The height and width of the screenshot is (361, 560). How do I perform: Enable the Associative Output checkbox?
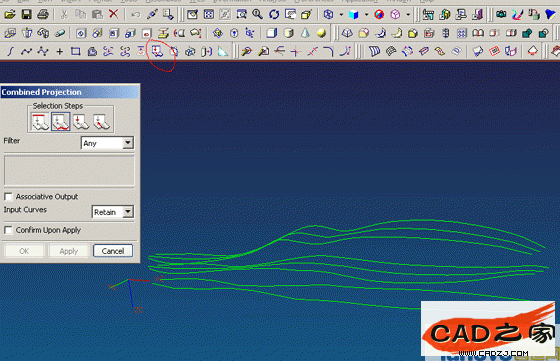(8, 197)
